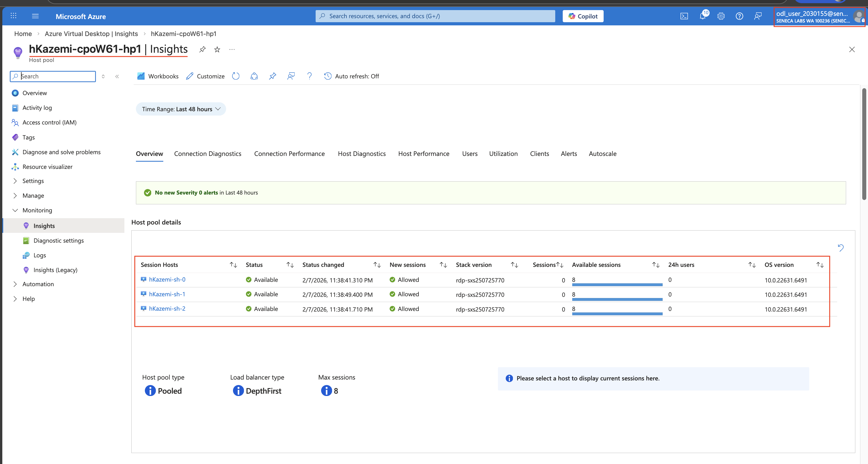Image resolution: width=868 pixels, height=464 pixels.
Task: Launch Cloud Shell from top bar
Action: click(x=684, y=16)
